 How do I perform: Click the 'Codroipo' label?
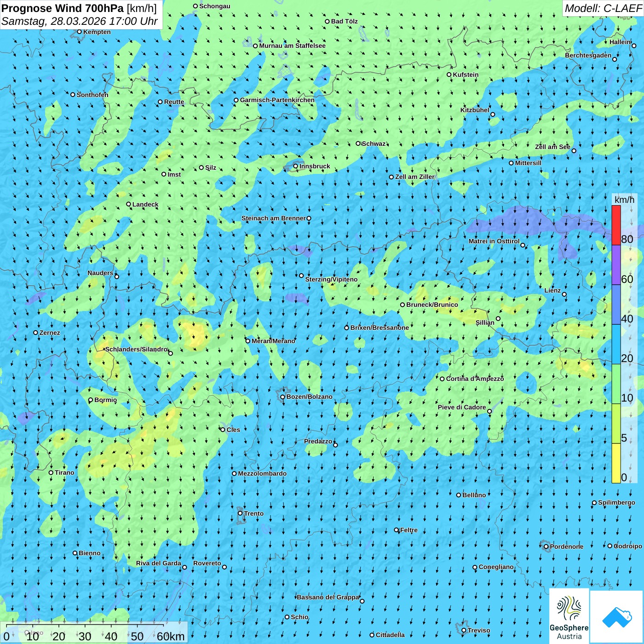point(628,546)
